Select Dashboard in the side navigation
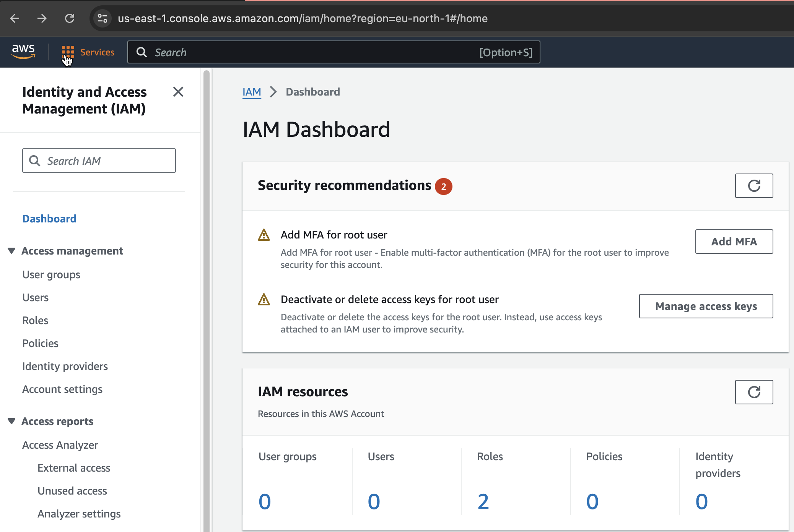The width and height of the screenshot is (794, 532). click(49, 219)
